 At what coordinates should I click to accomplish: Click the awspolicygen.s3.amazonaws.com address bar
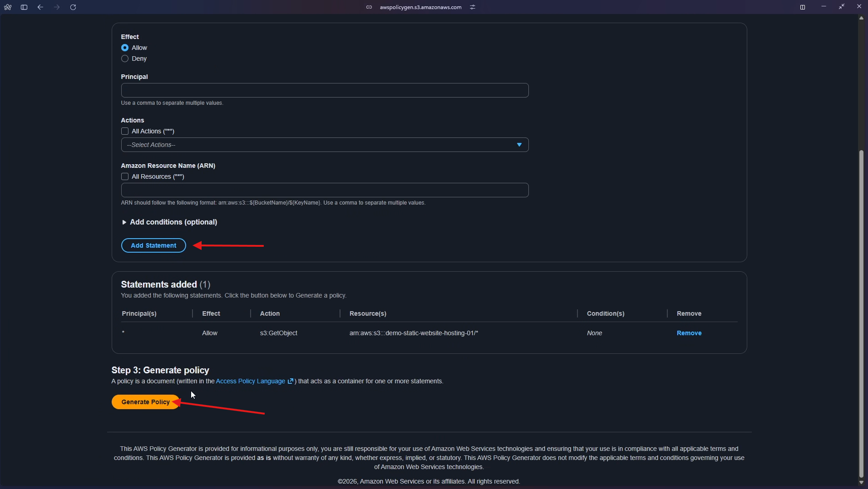click(419, 7)
